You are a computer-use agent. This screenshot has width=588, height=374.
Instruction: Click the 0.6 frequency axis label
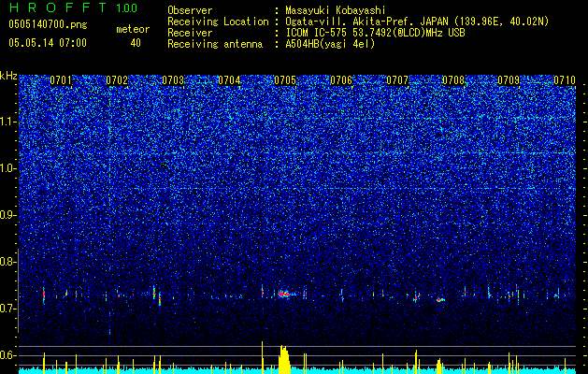tap(8, 355)
